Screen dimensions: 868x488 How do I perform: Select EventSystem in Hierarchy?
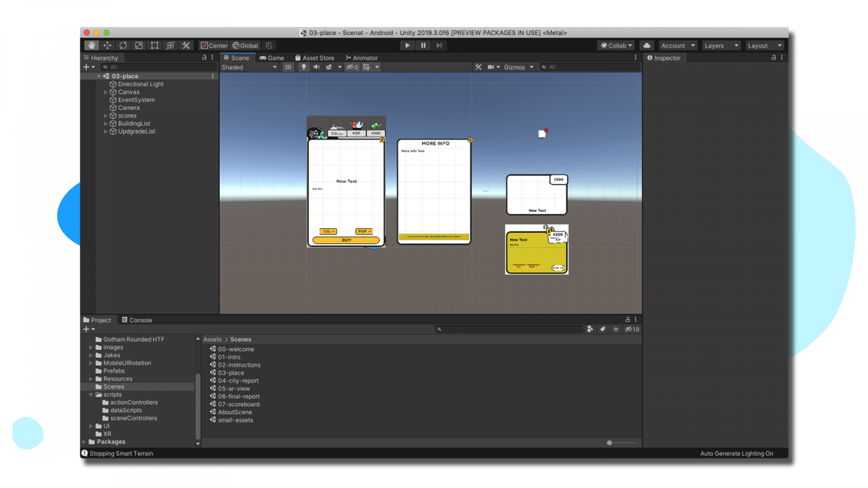click(x=136, y=100)
